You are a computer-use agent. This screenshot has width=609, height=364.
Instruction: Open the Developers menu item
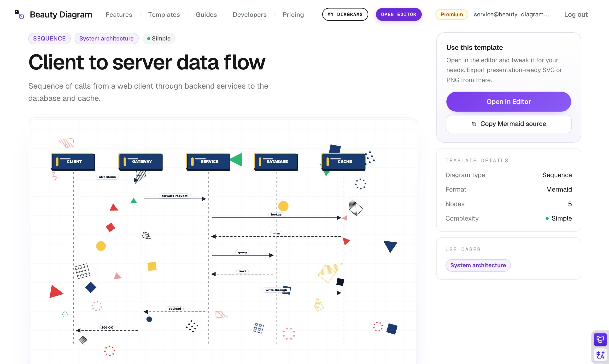click(x=250, y=14)
